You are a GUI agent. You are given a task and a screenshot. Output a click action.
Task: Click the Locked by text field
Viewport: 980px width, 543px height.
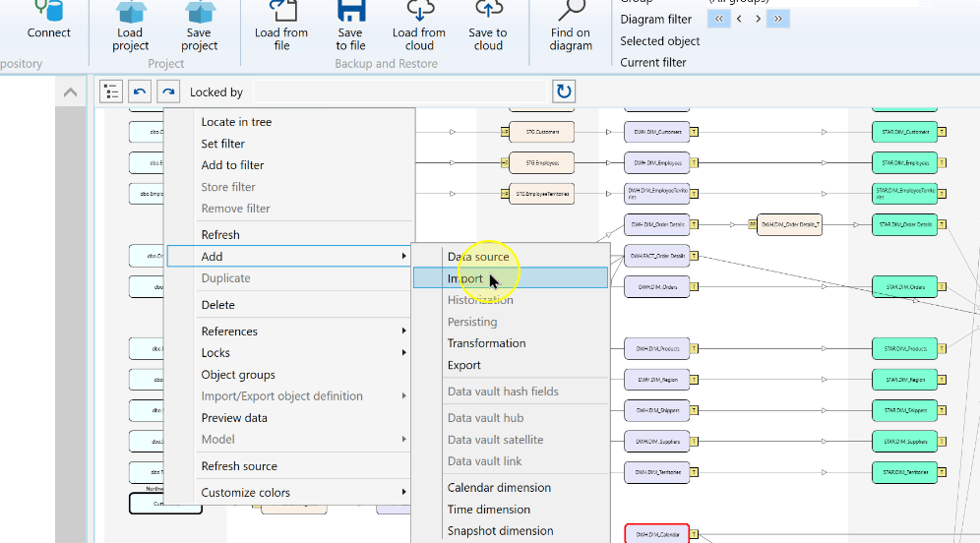pos(400,91)
